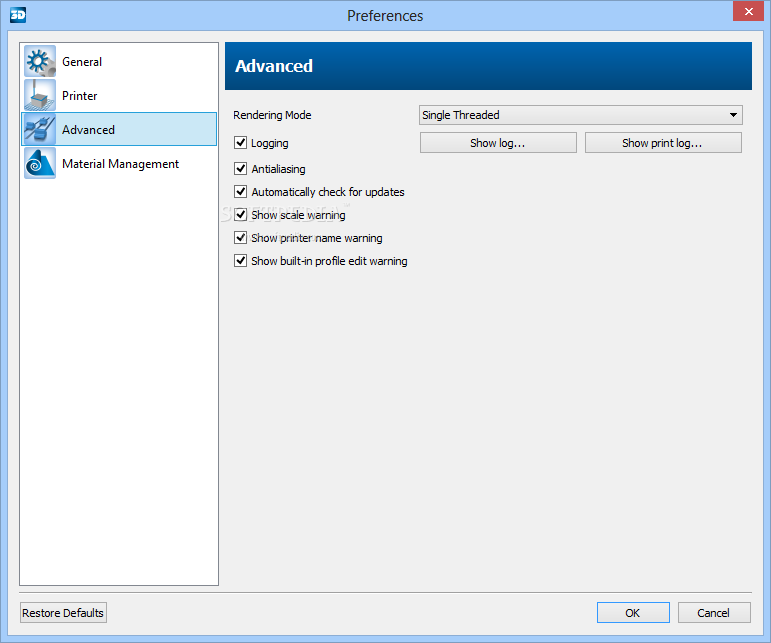Open the Rendering Mode dropdown
The height and width of the screenshot is (643, 771).
(580, 115)
